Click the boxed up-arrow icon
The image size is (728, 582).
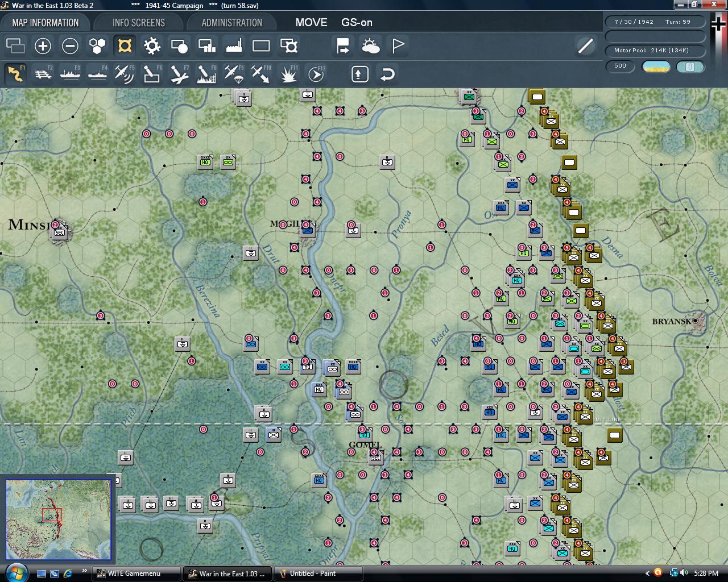pyautogui.click(x=360, y=74)
